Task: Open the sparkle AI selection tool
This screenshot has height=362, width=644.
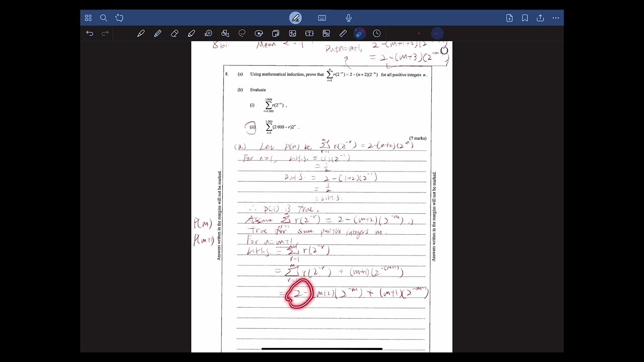Action: click(x=119, y=18)
